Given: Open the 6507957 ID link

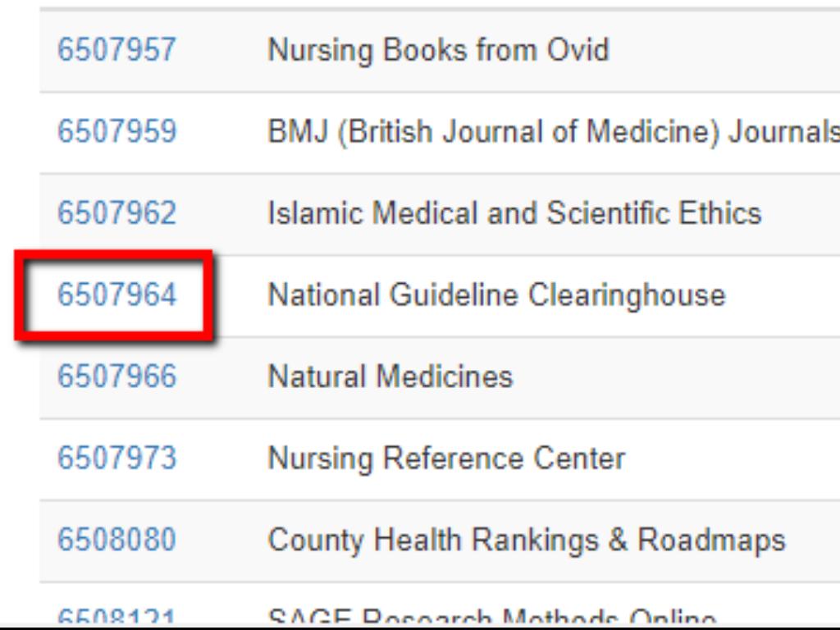Looking at the screenshot, I should point(116,50).
